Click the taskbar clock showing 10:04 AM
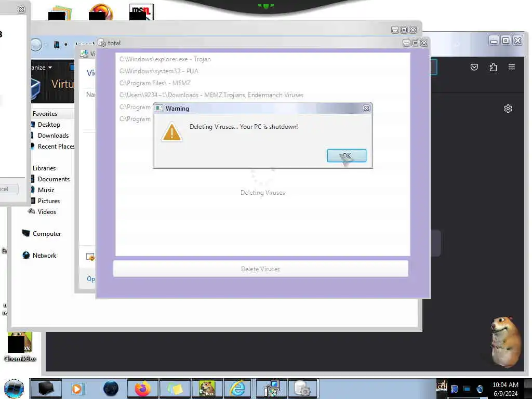Viewport: 532px width, 399px height. click(505, 389)
